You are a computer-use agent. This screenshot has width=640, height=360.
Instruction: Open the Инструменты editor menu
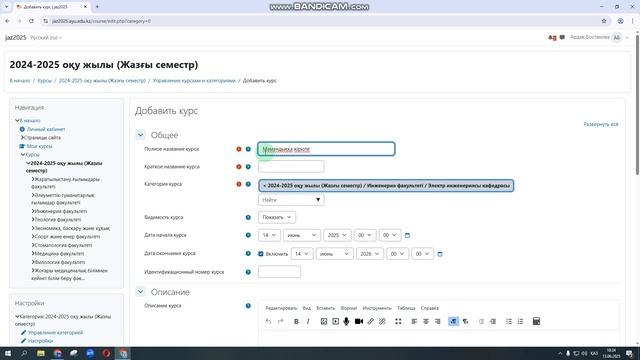click(x=377, y=308)
